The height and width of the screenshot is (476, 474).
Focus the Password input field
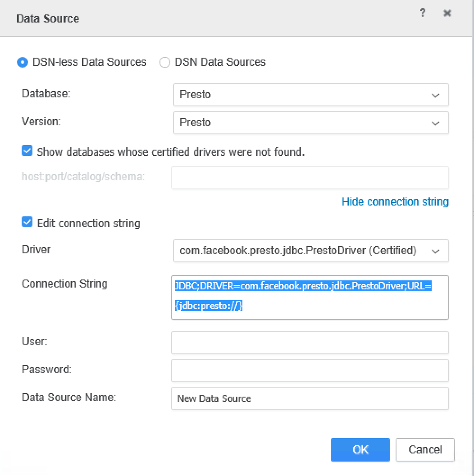tap(310, 371)
